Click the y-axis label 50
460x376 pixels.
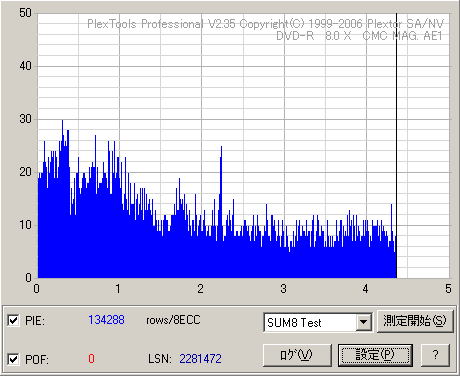point(26,13)
